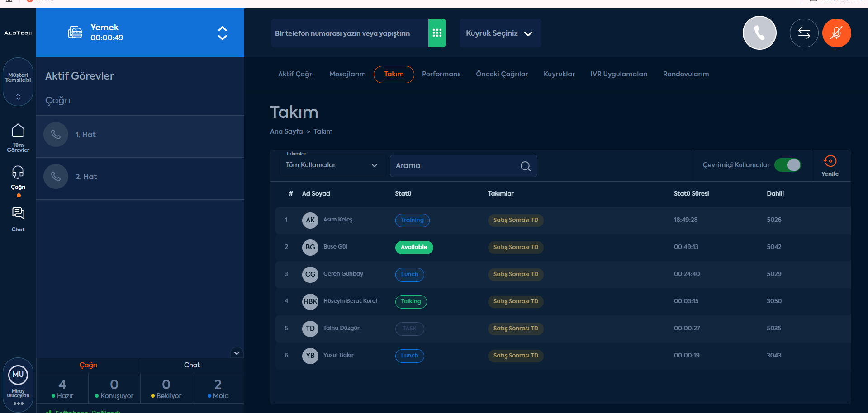The image size is (868, 413).
Task: Open the Önceki Çağrılar tab
Action: 502,74
